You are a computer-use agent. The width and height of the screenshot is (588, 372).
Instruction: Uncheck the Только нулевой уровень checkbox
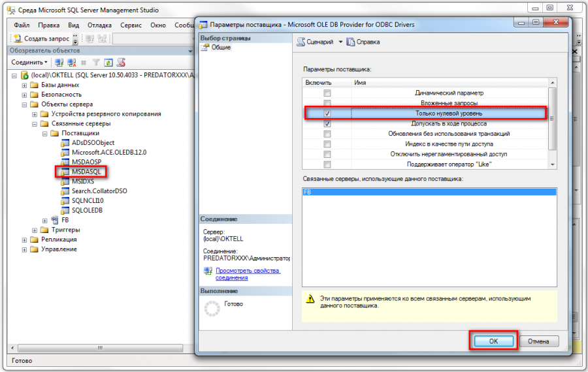click(327, 114)
